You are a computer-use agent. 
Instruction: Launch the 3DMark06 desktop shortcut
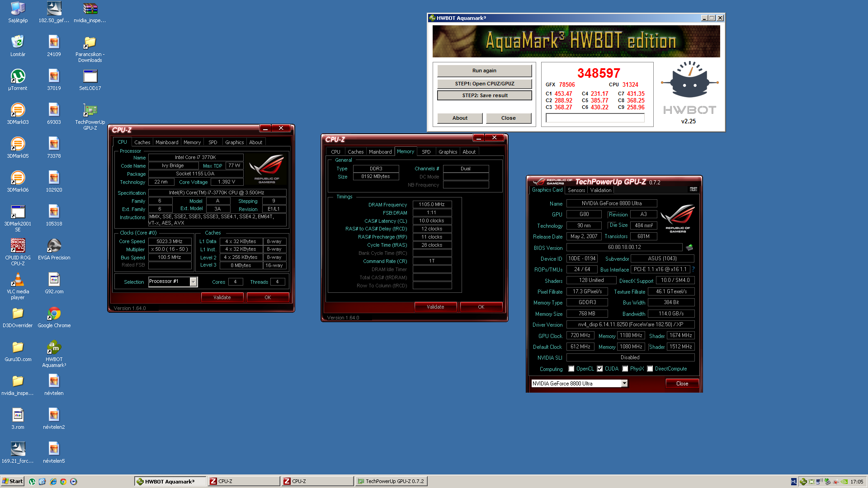pyautogui.click(x=18, y=181)
